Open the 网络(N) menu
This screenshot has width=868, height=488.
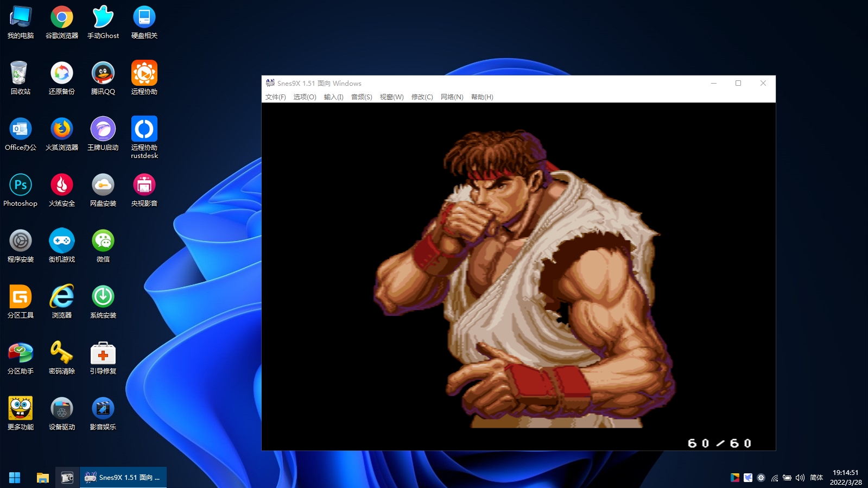pos(452,97)
